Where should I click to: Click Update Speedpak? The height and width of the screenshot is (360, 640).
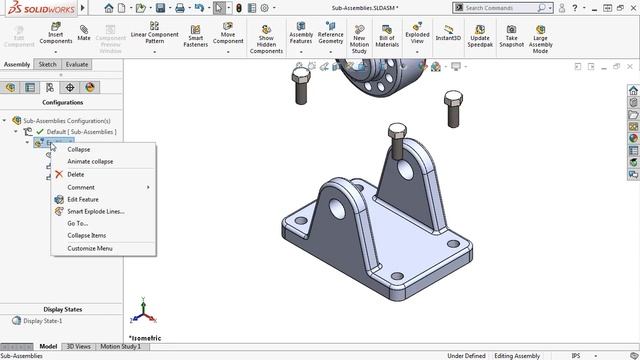[x=480, y=36]
